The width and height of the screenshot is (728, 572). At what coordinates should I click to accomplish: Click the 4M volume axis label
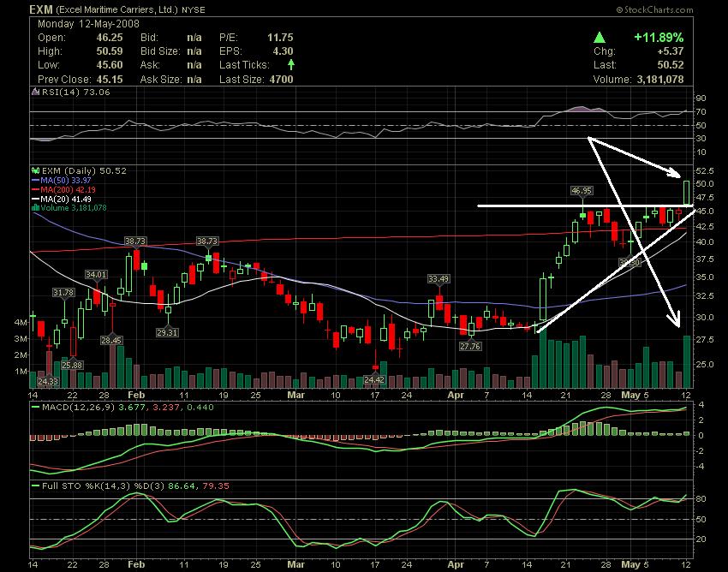point(21,322)
